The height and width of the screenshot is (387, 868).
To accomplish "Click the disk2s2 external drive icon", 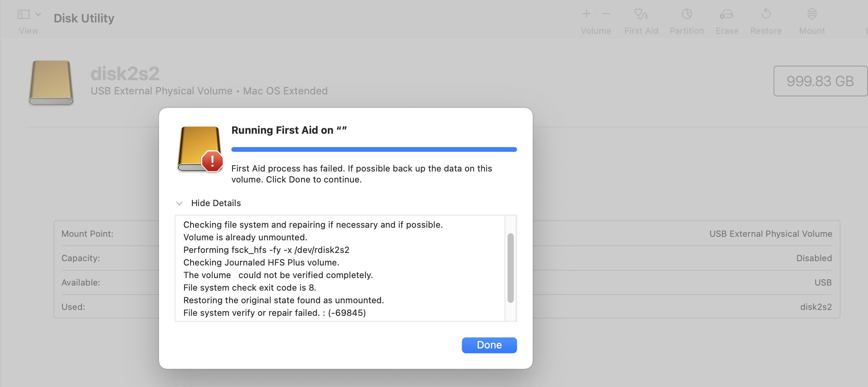I will (51, 83).
